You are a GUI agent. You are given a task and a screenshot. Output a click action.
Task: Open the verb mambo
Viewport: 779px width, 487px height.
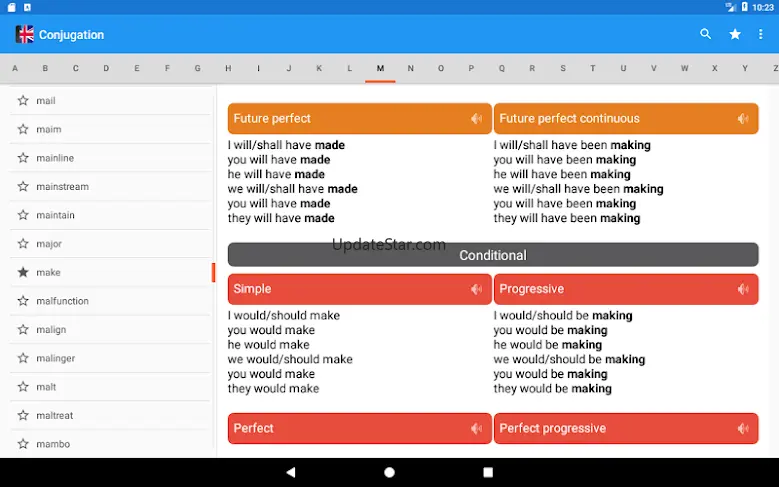pyautogui.click(x=53, y=444)
